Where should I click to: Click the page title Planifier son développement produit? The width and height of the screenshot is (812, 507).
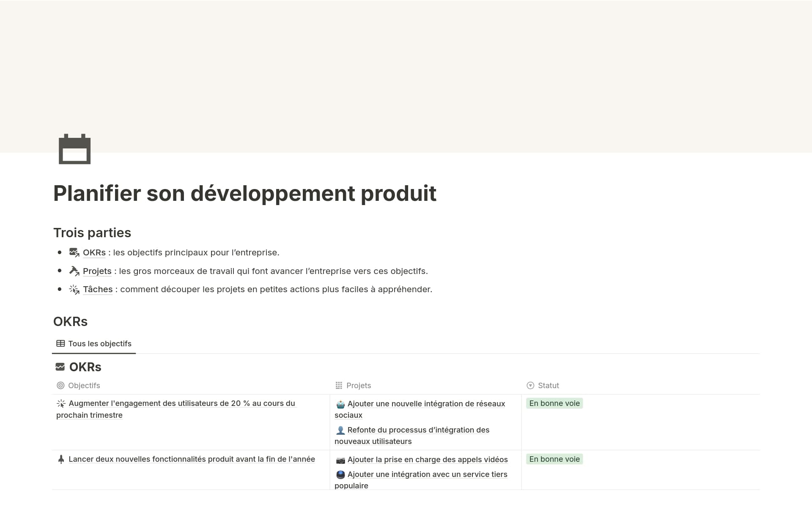(244, 194)
